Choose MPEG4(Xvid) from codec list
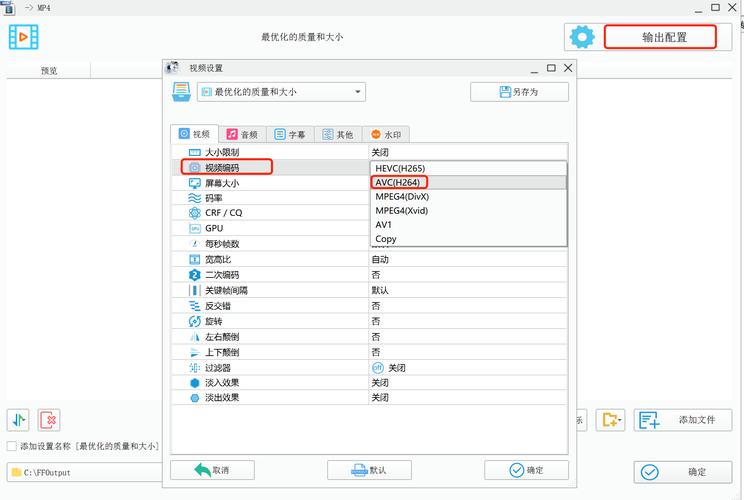 (x=468, y=211)
